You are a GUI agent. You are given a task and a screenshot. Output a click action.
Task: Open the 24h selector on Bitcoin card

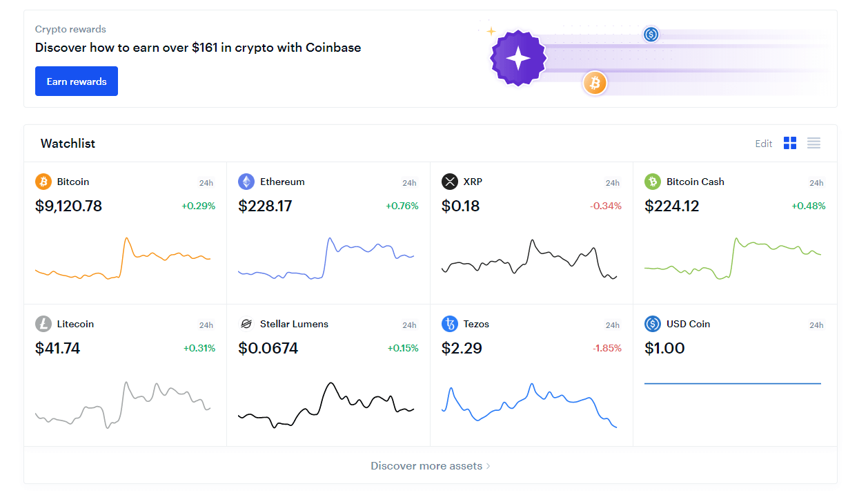coord(206,183)
